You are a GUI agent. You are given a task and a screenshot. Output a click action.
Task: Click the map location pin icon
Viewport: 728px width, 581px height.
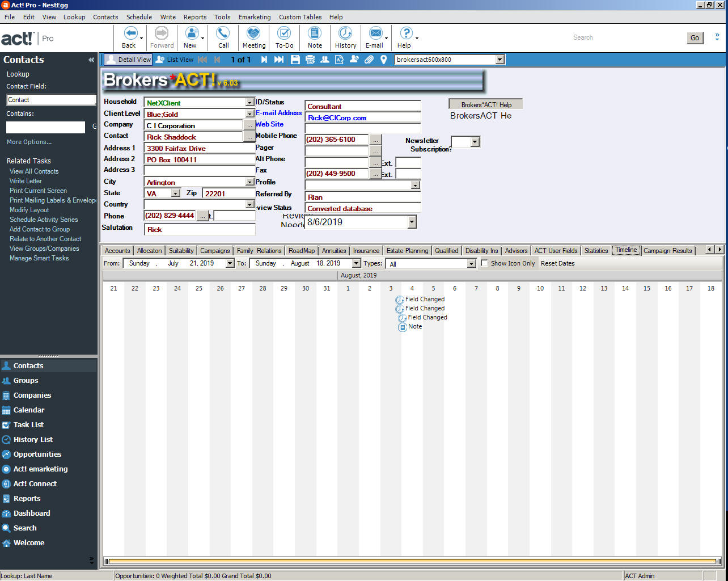(384, 60)
